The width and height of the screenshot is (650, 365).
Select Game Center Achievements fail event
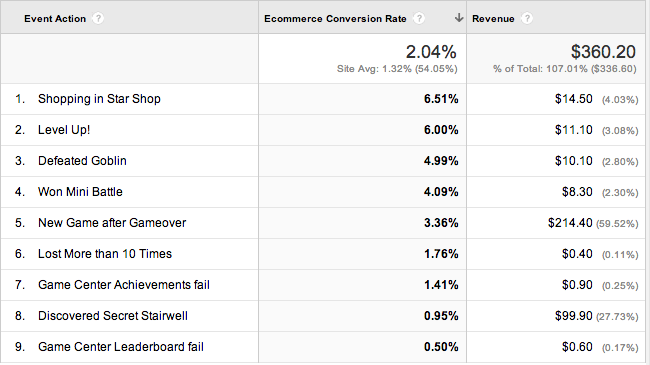[124, 285]
